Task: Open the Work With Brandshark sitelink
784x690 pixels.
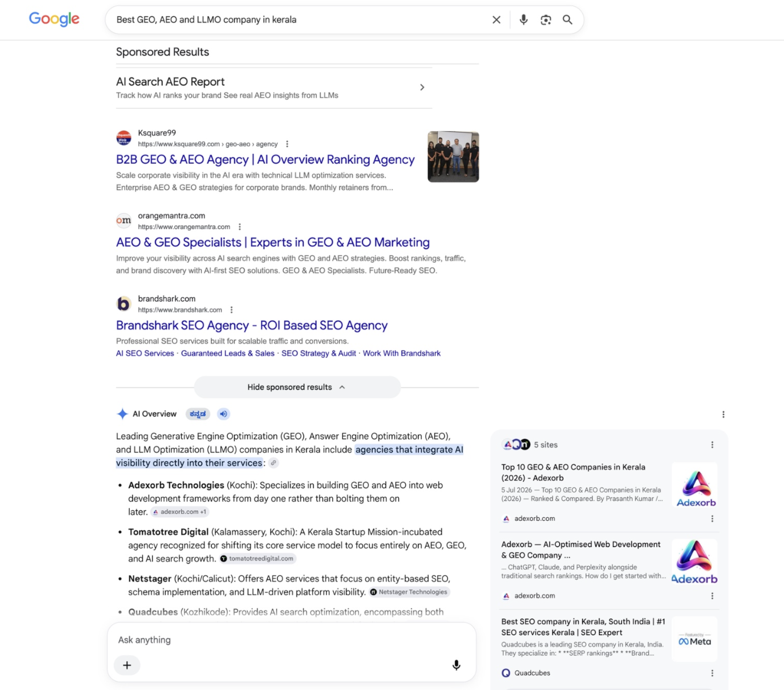Action: point(402,353)
